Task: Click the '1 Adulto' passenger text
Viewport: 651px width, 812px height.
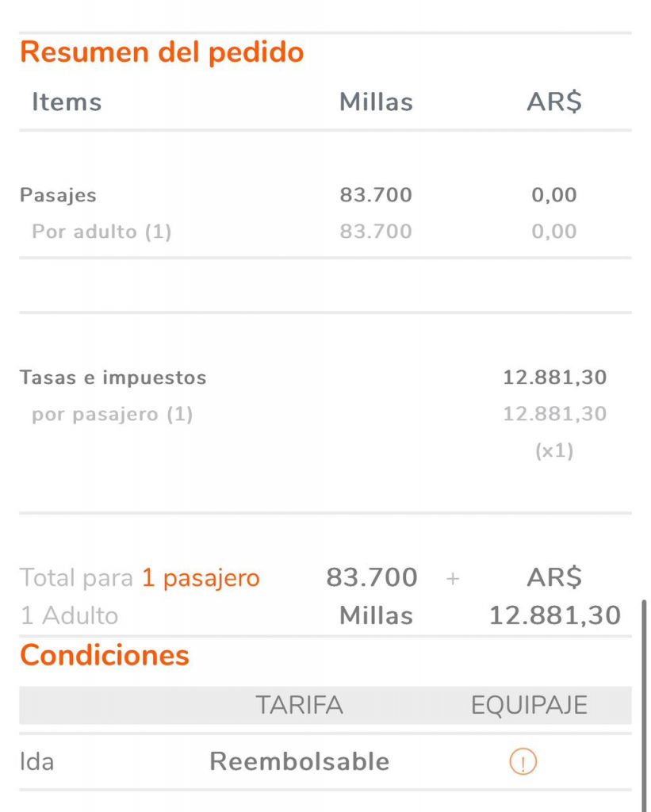Action: pyautogui.click(x=70, y=615)
